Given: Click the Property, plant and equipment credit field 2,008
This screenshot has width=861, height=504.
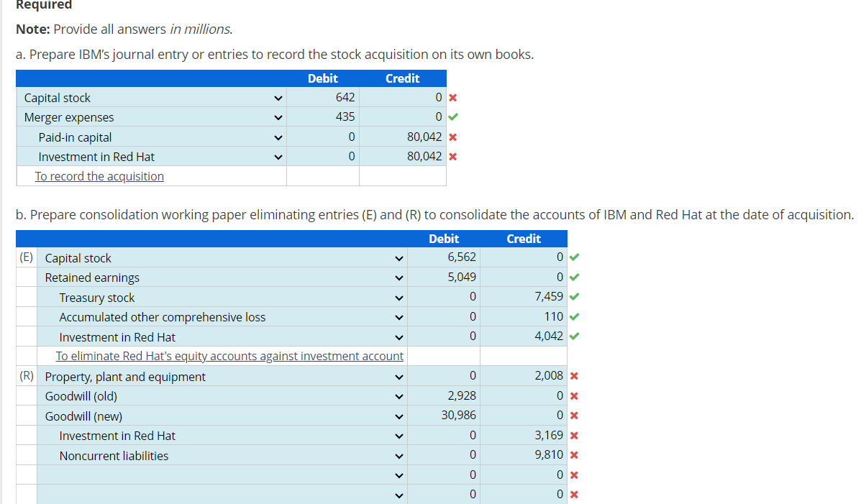Looking at the screenshot, I should (524, 376).
